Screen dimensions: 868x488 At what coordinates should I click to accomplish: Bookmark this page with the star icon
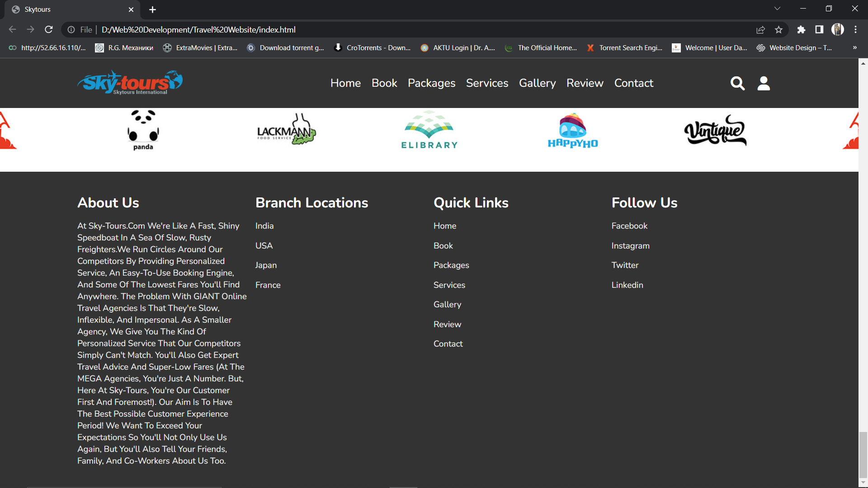779,29
